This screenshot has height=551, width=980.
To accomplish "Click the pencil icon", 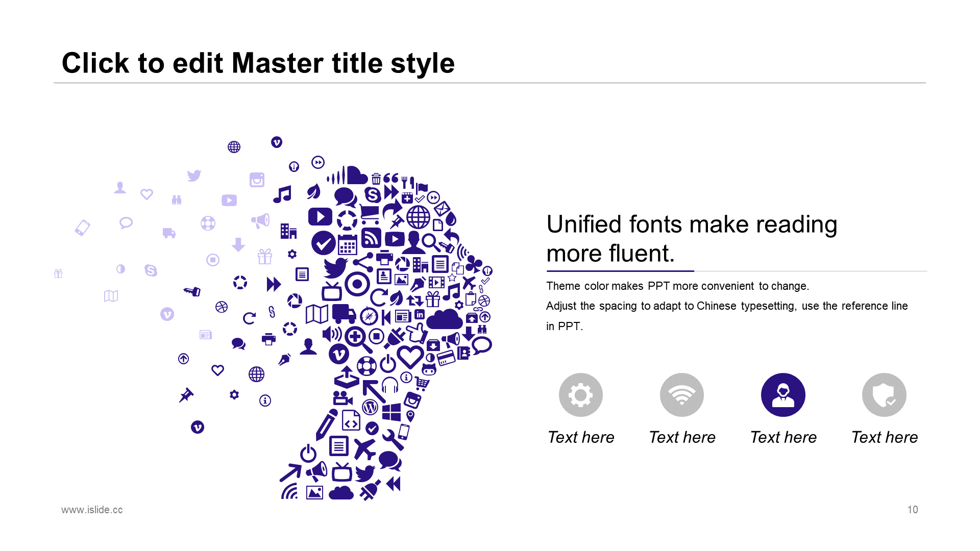I will 326,424.
